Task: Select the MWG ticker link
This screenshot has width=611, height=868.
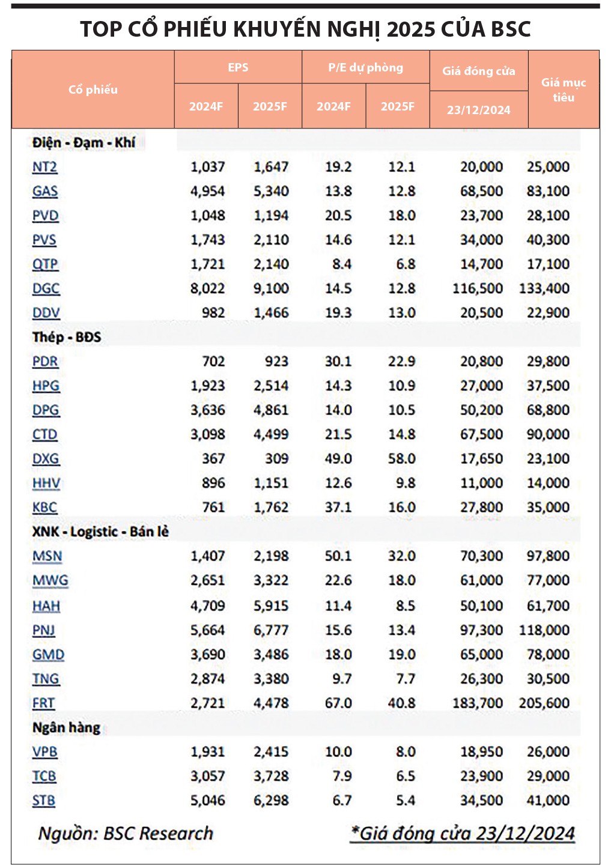Action: point(50,581)
